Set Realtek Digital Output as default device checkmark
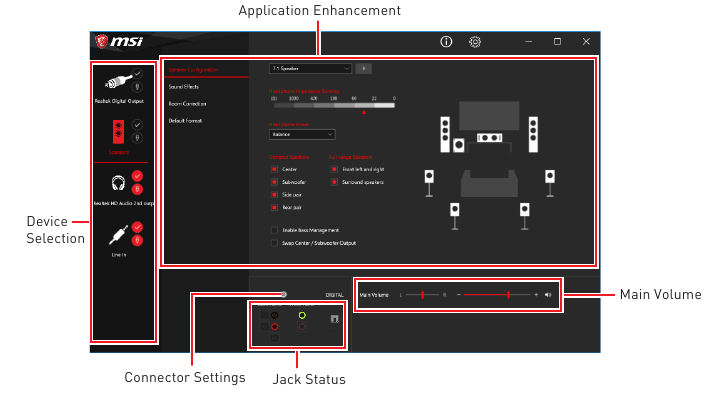The image size is (718, 393). tap(137, 73)
